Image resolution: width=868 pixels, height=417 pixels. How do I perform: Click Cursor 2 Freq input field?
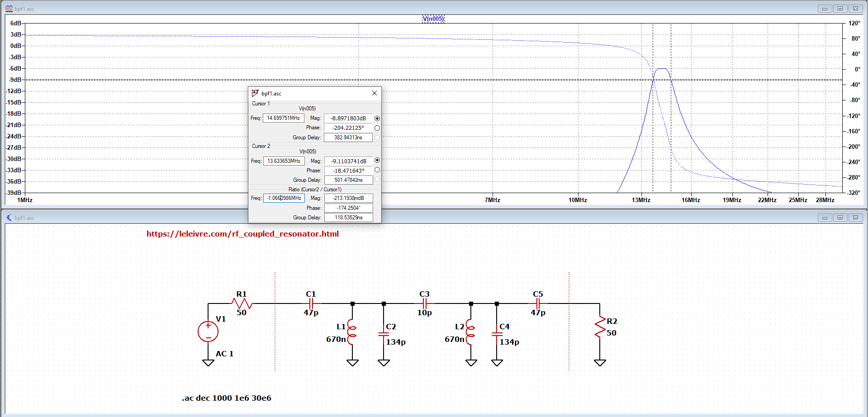(284, 161)
